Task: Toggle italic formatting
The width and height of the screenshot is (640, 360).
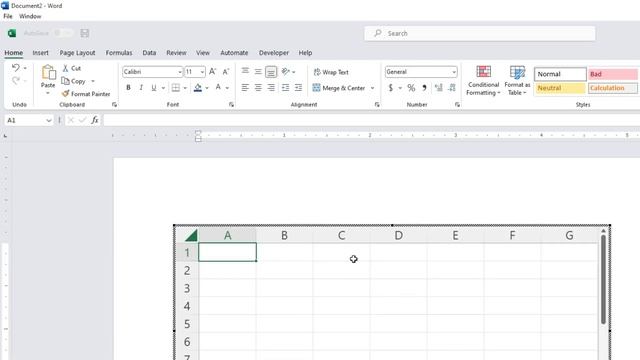Action: tap(141, 87)
